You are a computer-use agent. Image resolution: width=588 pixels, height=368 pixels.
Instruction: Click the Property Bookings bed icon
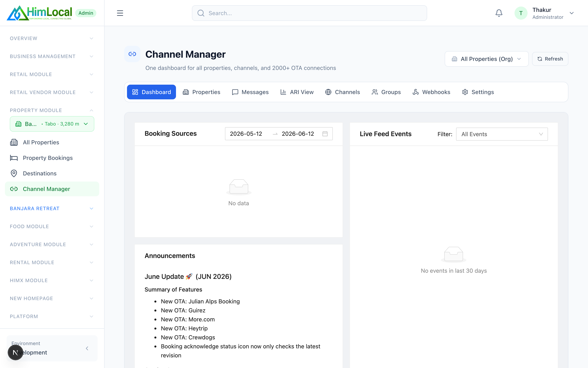tap(14, 158)
